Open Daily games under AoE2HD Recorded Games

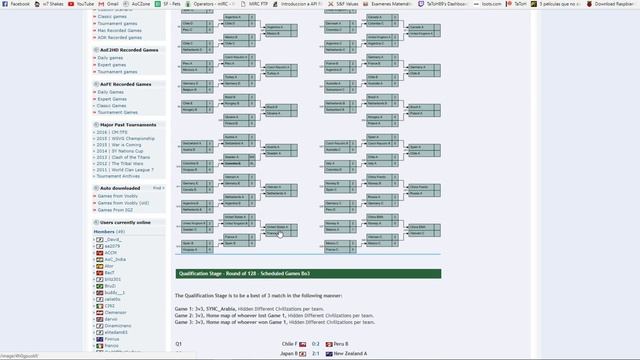click(x=110, y=58)
